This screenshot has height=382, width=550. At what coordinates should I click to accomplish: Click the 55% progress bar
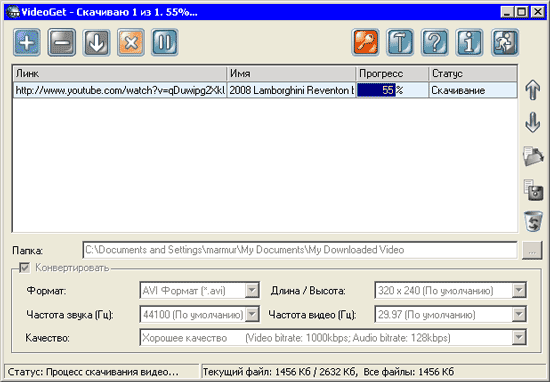point(393,90)
